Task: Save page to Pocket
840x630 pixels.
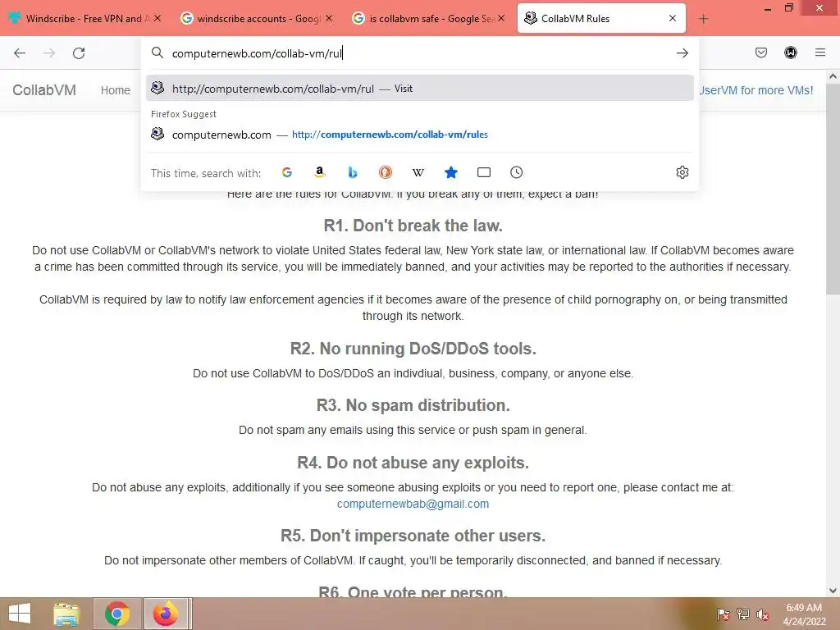Action: coord(761,52)
